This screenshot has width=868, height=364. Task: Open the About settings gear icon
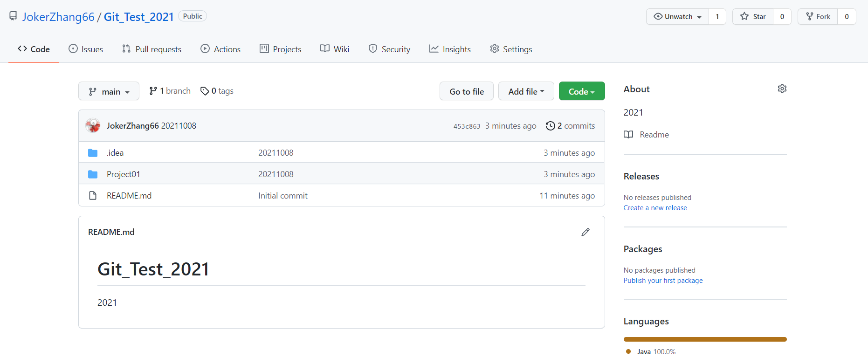point(782,89)
